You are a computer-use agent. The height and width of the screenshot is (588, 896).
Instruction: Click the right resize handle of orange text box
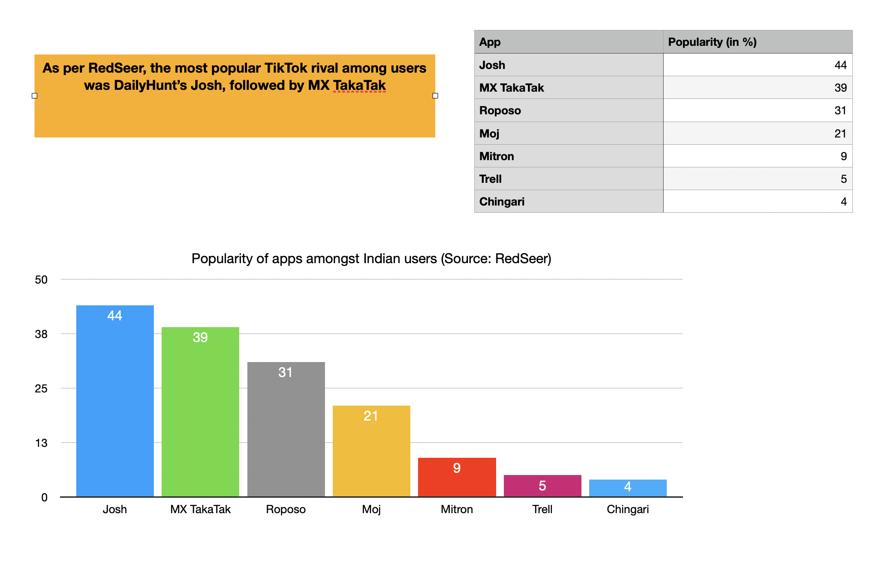(x=435, y=96)
